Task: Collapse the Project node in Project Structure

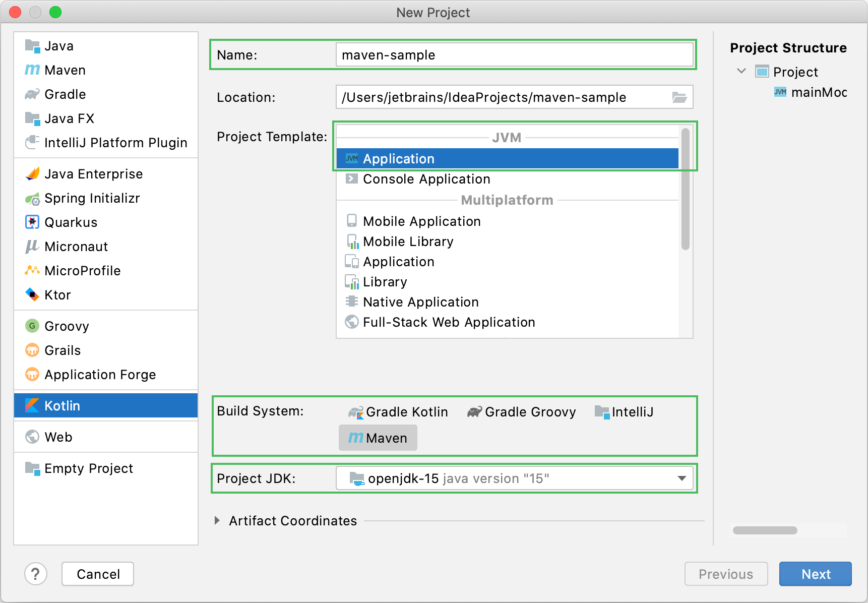Action: [741, 71]
